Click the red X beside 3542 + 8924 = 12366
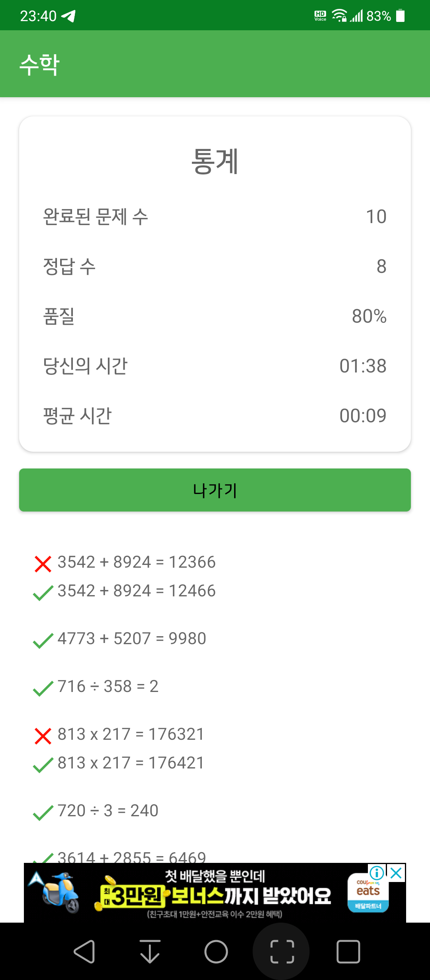Screen dimensions: 430x980 point(43,564)
